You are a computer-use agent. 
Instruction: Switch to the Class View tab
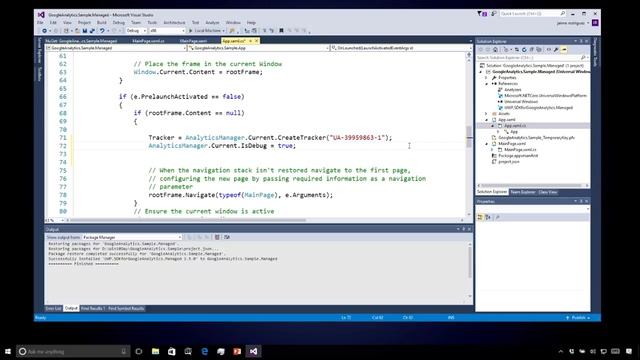click(548, 192)
